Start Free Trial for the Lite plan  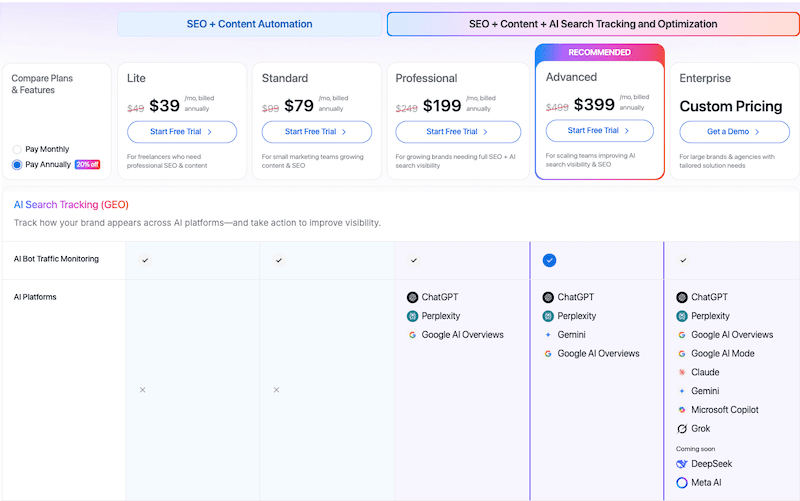[182, 131]
